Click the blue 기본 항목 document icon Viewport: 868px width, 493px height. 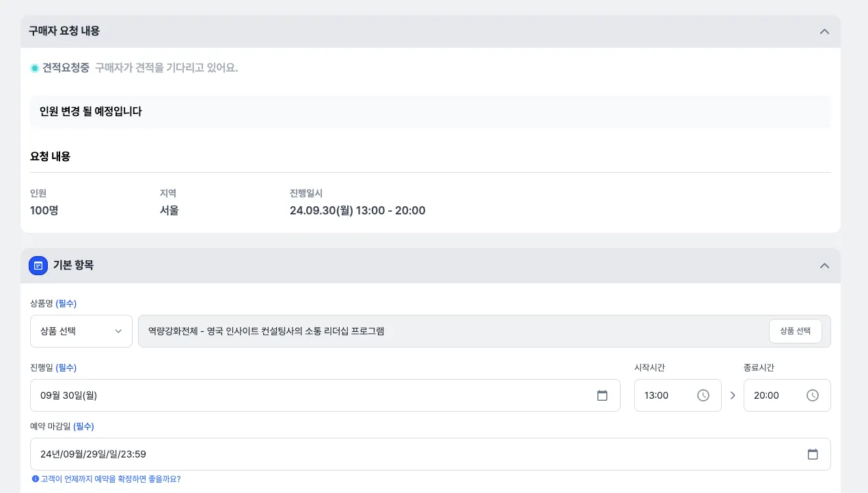click(38, 266)
